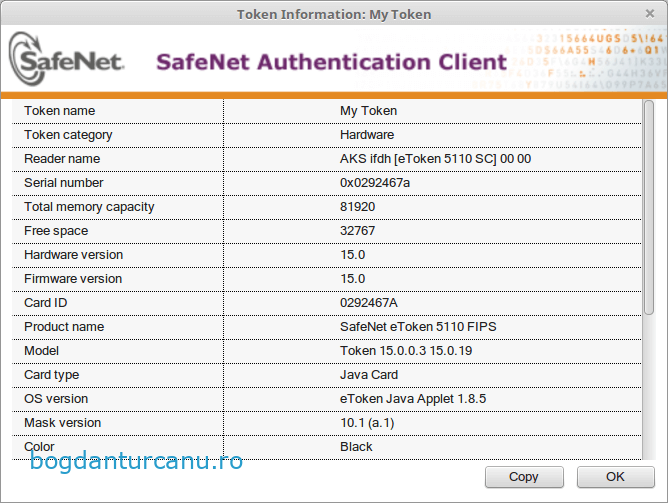Select the 'Token category' label
This screenshot has height=503, width=668.
[x=68, y=135]
